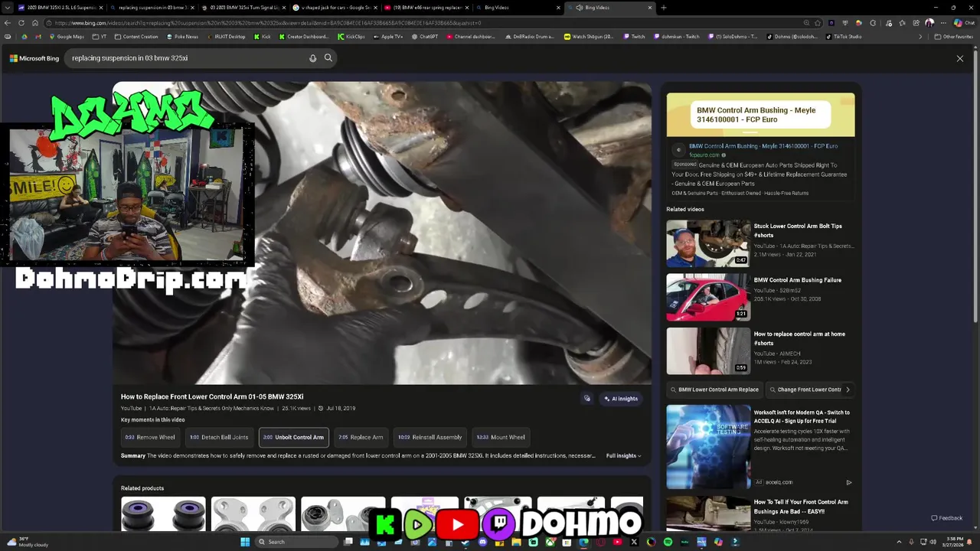Screen dimensions: 980x551
Task: Open Front Control Arm Bushings Are Bad video
Action: 801,507
